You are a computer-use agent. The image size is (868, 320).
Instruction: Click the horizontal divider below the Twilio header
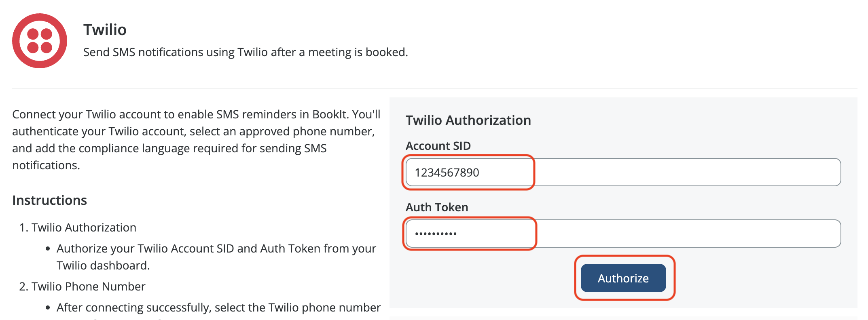(434, 89)
